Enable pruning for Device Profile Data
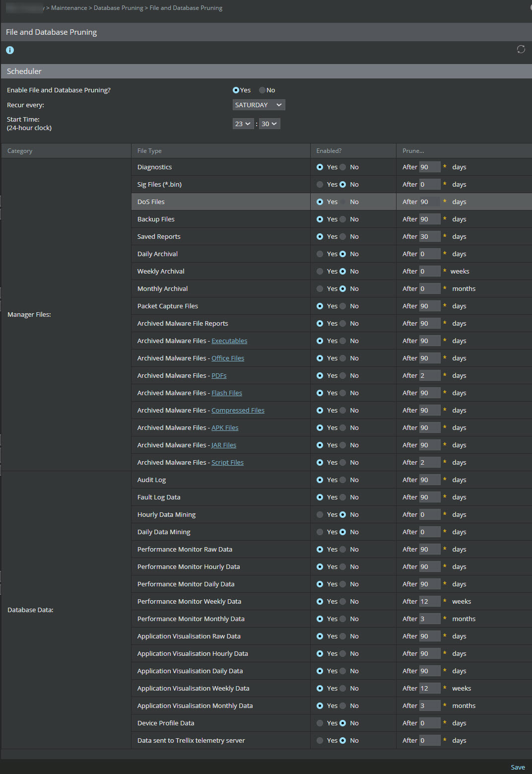 tap(320, 723)
